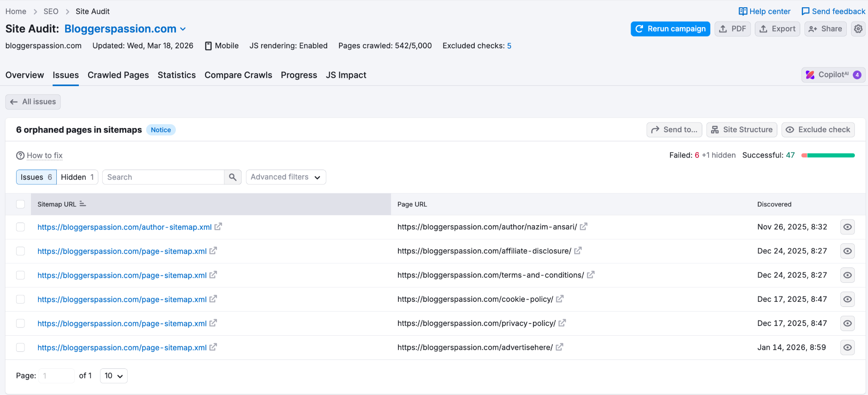868x395 pixels.
Task: Open the rows-per-page dropdown showing 10
Action: pyautogui.click(x=113, y=376)
